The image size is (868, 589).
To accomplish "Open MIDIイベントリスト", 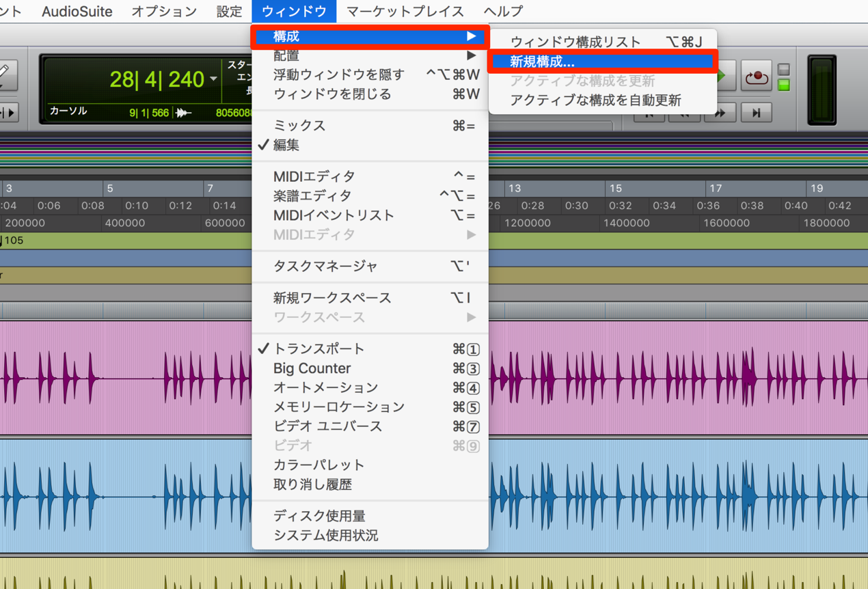I will [x=370, y=215].
